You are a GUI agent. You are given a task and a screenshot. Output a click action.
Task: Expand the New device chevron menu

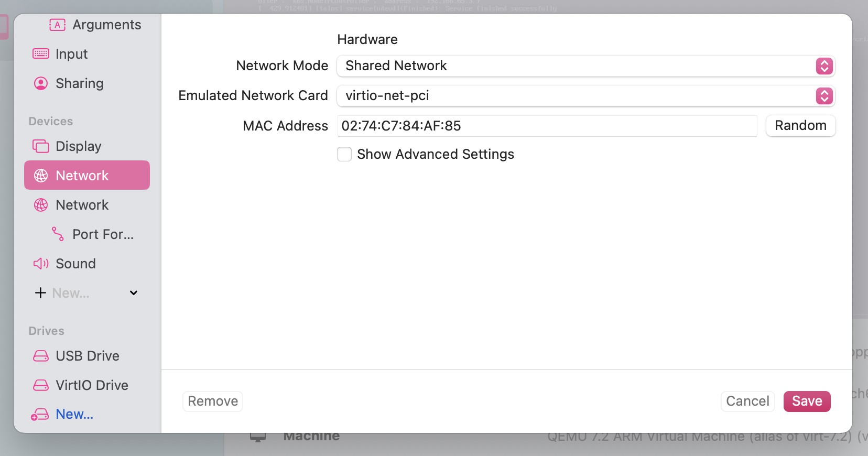(134, 293)
